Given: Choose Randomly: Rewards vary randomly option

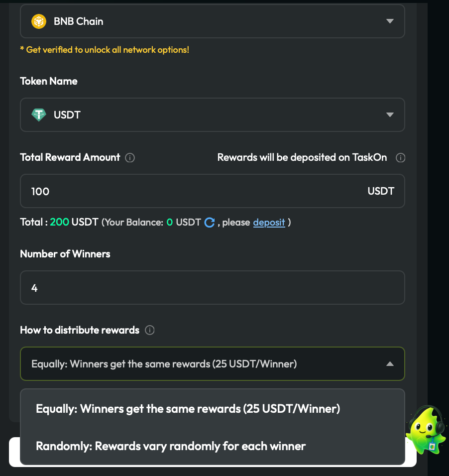Looking at the screenshot, I should click(x=171, y=446).
